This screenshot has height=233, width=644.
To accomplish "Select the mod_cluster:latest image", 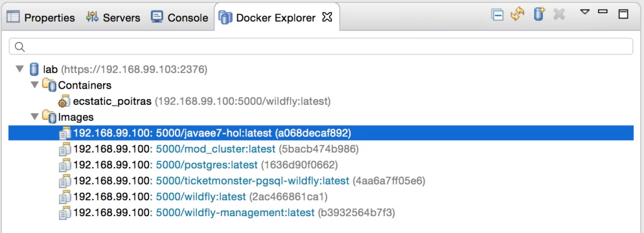I will [x=216, y=149].
